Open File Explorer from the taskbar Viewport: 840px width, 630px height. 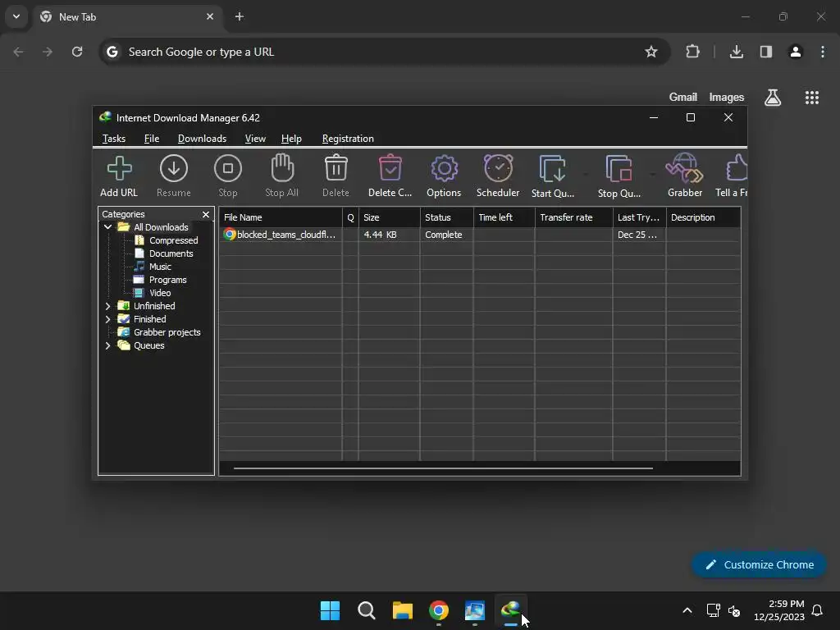tap(402, 610)
